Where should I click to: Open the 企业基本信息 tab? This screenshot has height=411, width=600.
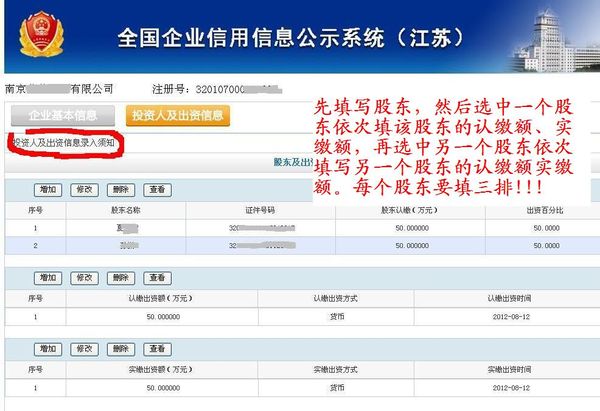click(x=63, y=115)
